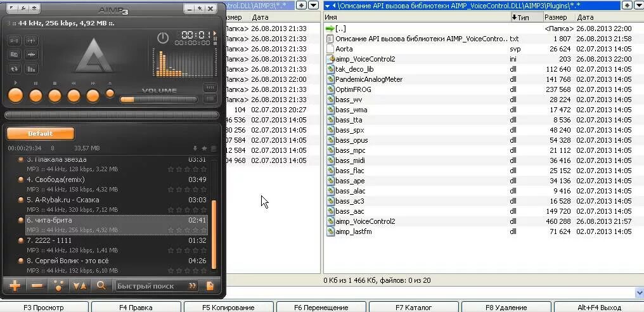Open the playlist misc bubbles button
644x312 pixels.
59,286
